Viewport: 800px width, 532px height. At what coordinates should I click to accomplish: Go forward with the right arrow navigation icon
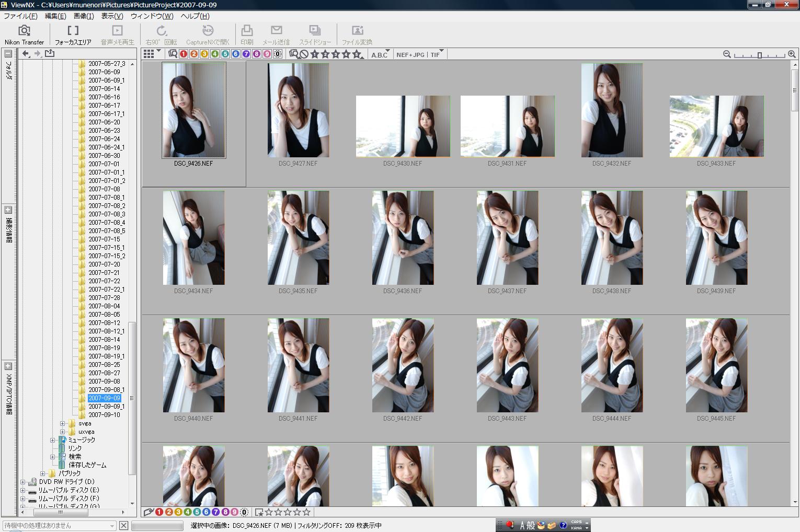pyautogui.click(x=38, y=53)
